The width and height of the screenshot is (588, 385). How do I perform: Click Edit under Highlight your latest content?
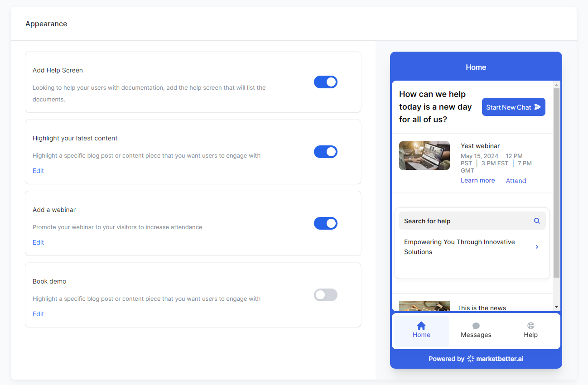(x=38, y=171)
